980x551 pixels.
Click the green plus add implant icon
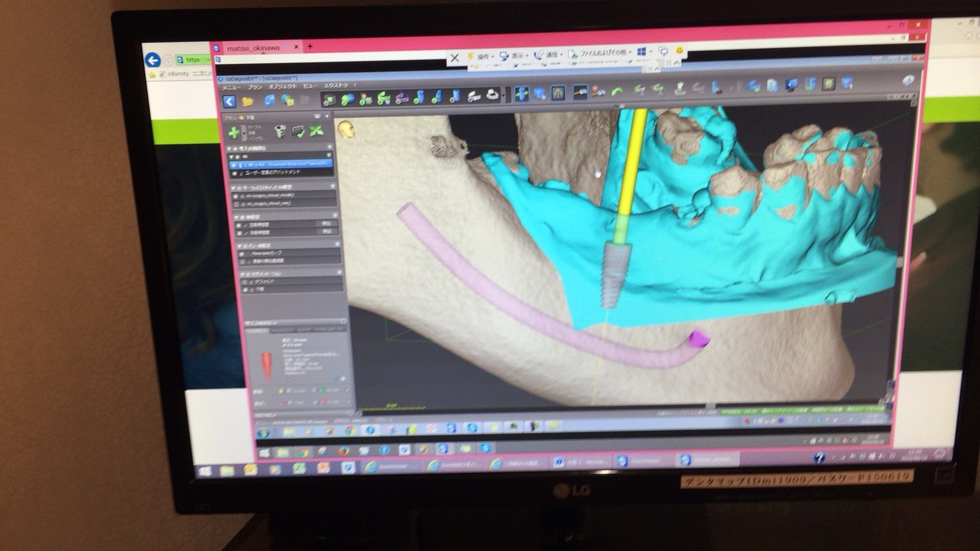click(234, 133)
